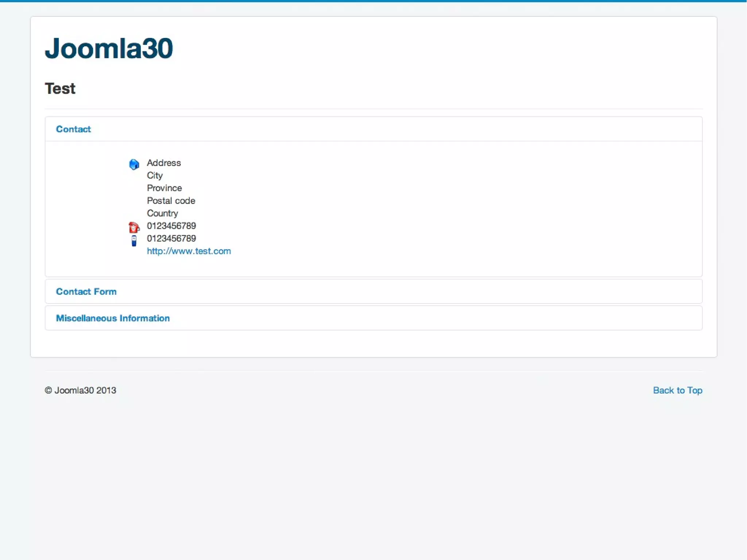
Task: Open the http://www.test.com website link
Action: pos(189,251)
